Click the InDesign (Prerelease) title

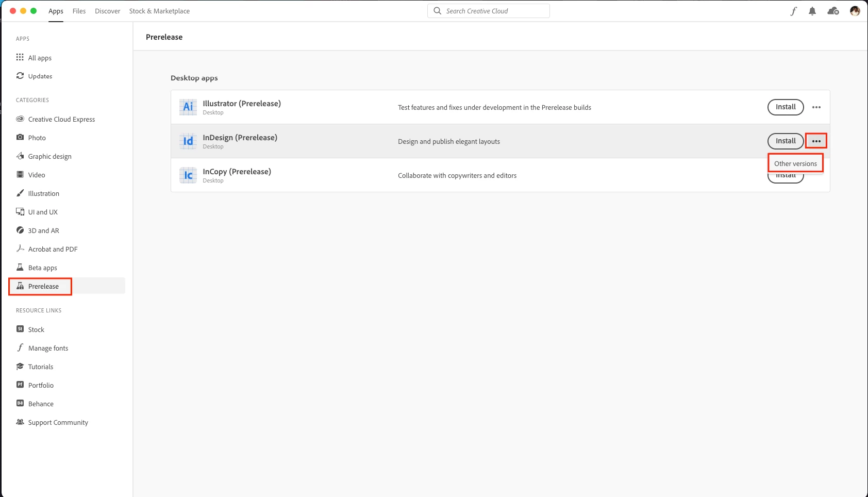tap(240, 137)
